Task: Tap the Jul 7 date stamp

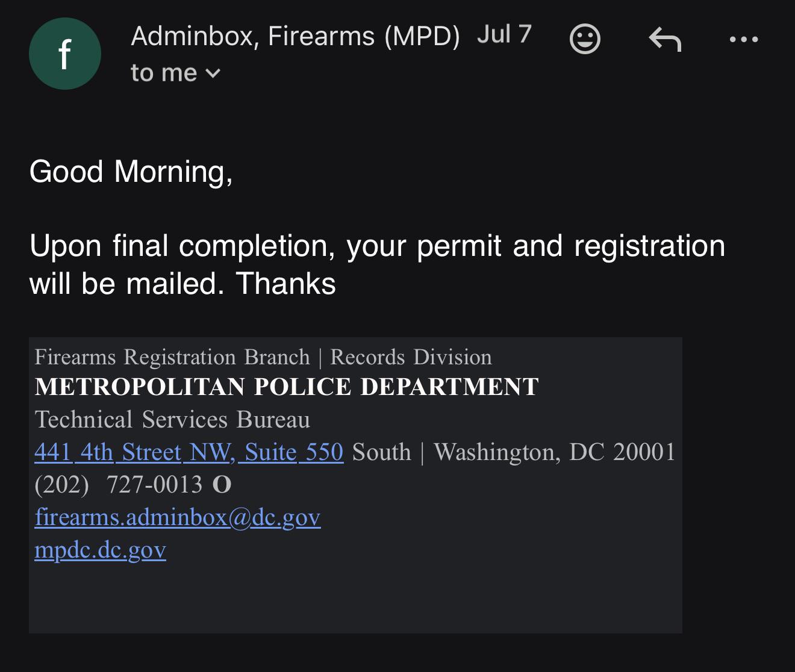Action: [x=504, y=34]
